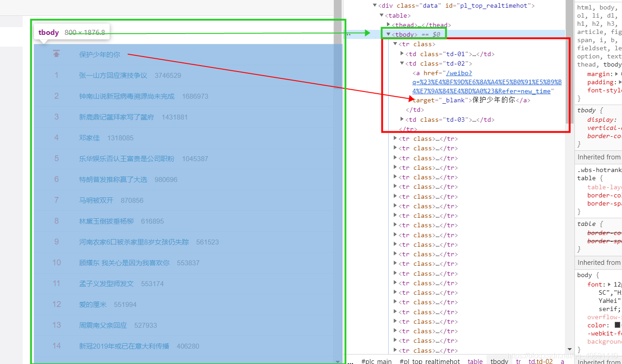Click the view count 1318085

pos(121,138)
